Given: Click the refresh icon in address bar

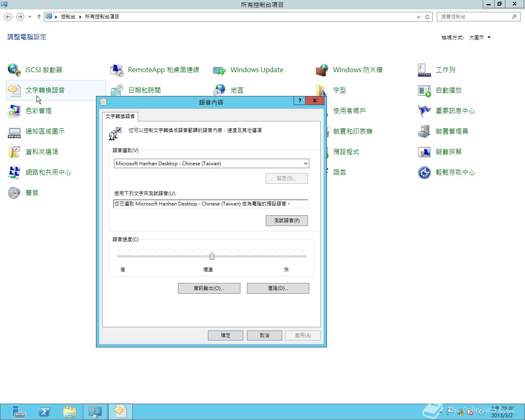Looking at the screenshot, I should 427,17.
